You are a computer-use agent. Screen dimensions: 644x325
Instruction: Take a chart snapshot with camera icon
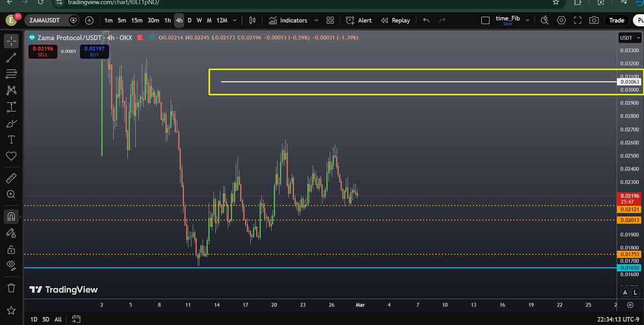coord(594,20)
